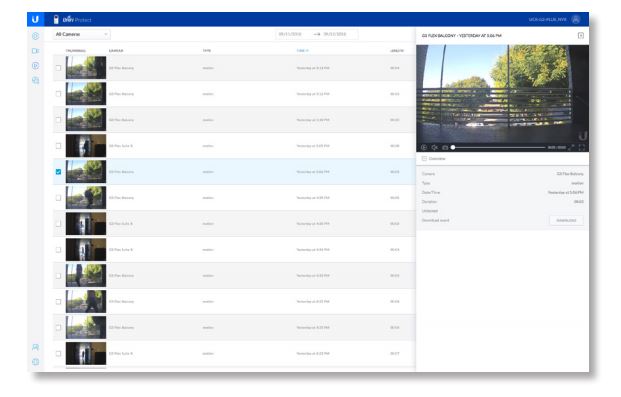Click the Ubiquiti logo in top-left corner
621x397 pixels.
[35, 19]
